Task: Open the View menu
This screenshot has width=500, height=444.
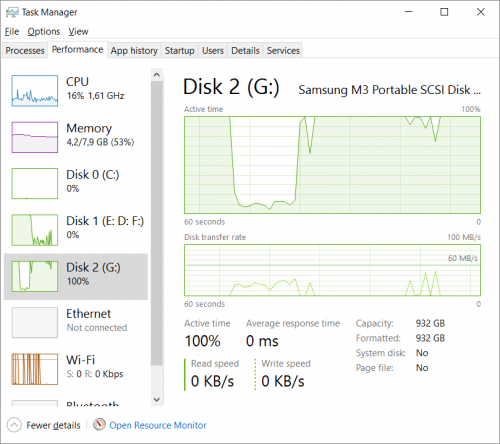Action: click(x=78, y=32)
